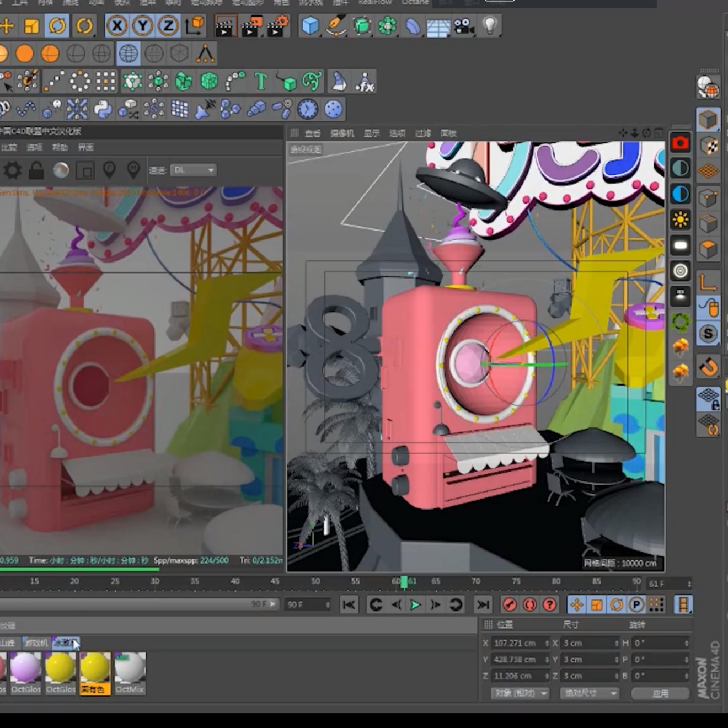Select the Spline Pen tool
Viewport: 728px width, 728px height.
click(x=336, y=25)
